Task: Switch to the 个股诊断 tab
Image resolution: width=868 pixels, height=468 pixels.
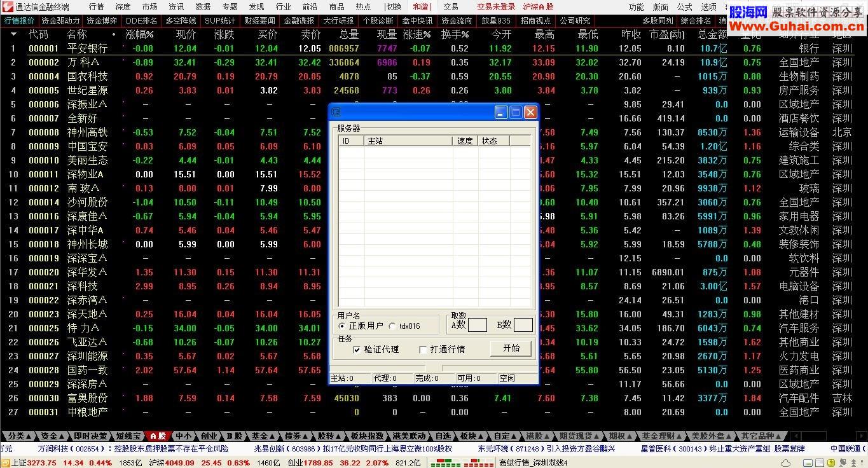Action: pyautogui.click(x=378, y=20)
